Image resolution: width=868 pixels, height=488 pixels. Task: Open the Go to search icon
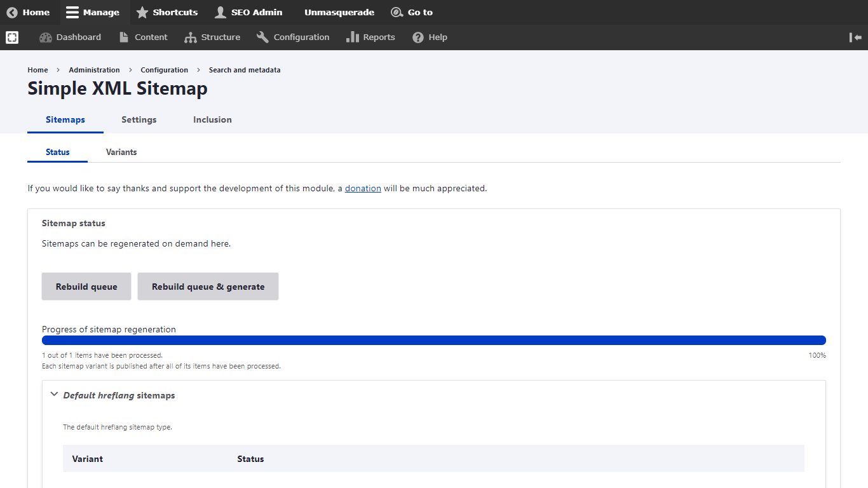pos(397,12)
